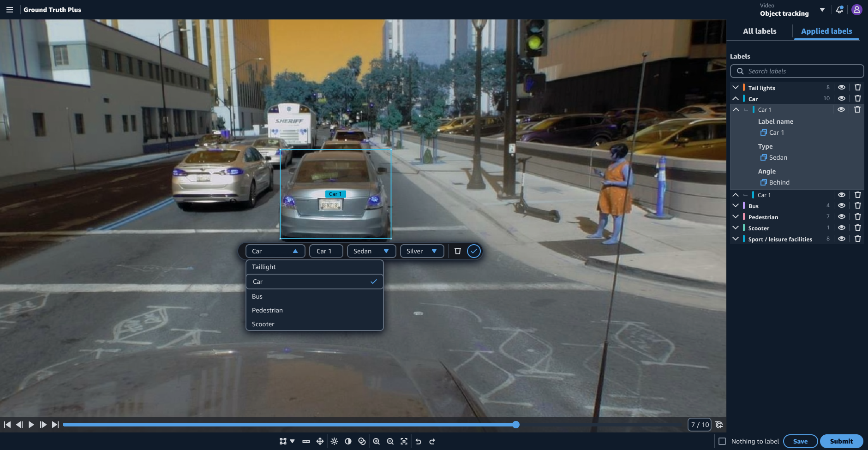Click the video timeline slider handle
The image size is (868, 450).
coord(516,425)
